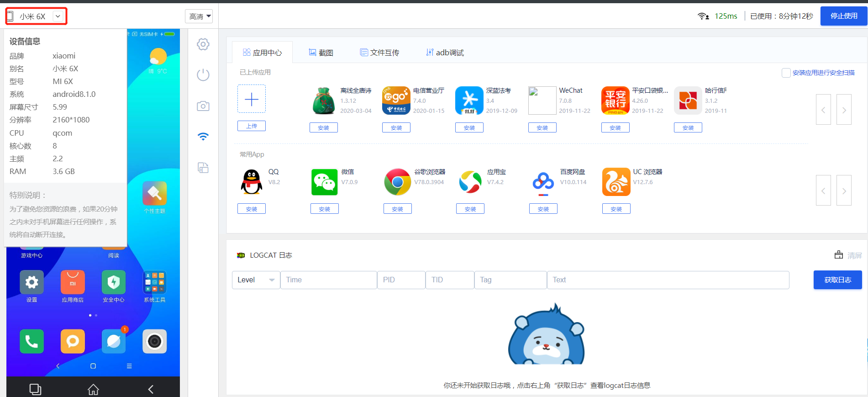Focus the Tag filter field
Image resolution: width=868 pixels, height=397 pixels.
coord(510,280)
